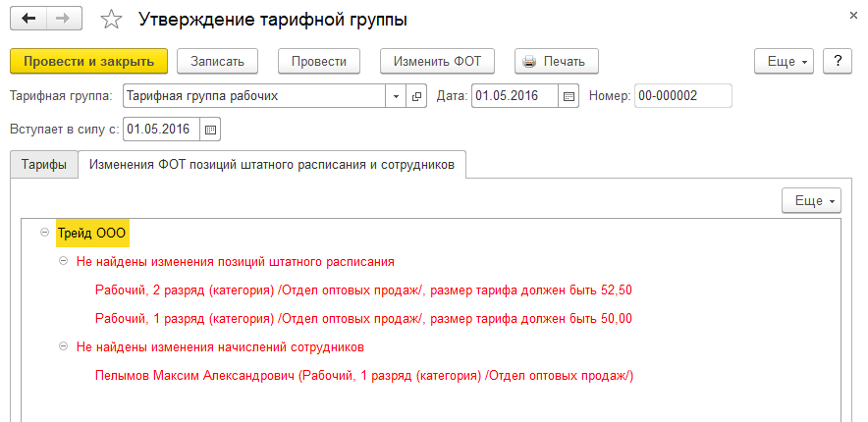Click the back navigation arrow
This screenshot has height=422, width=868.
(x=28, y=19)
